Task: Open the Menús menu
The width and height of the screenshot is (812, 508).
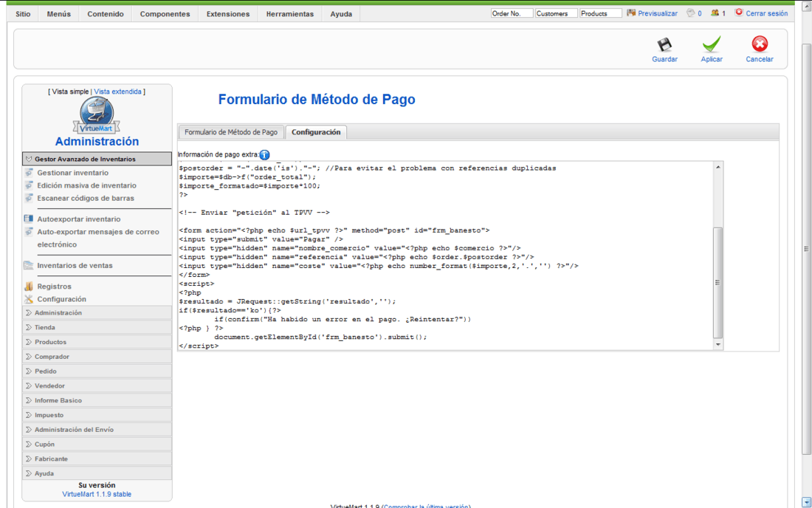Action: click(58, 14)
